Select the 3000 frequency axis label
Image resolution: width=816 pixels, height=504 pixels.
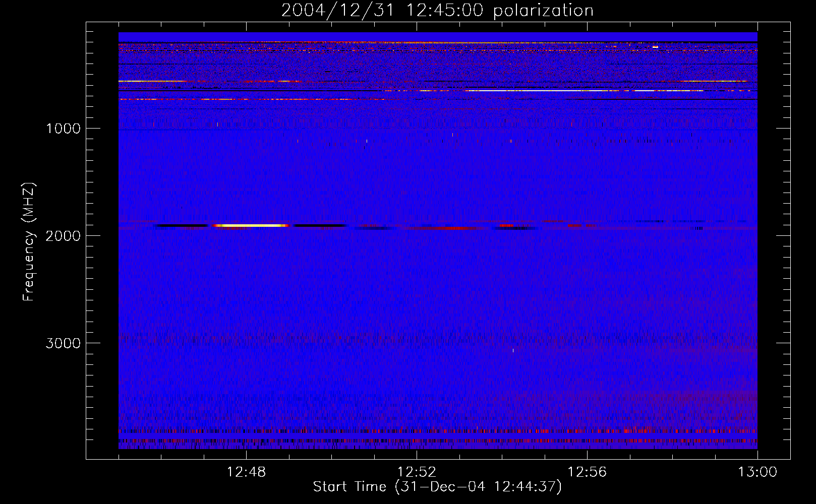click(63, 343)
